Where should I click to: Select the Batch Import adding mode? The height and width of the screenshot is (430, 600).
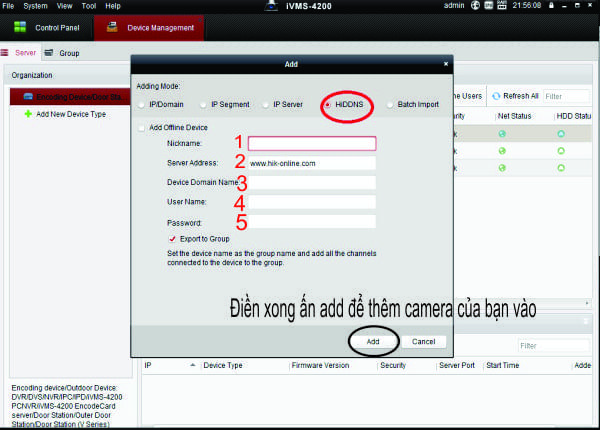click(x=390, y=105)
